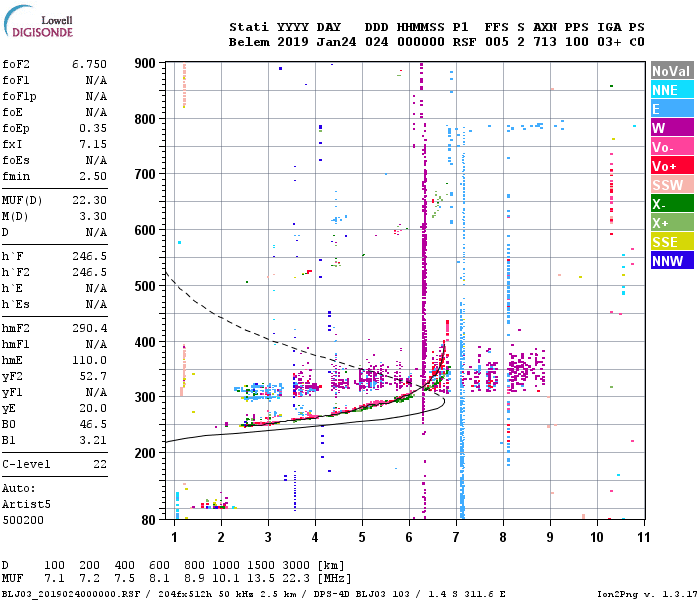Click the 80 km height axis label

[x=148, y=520]
